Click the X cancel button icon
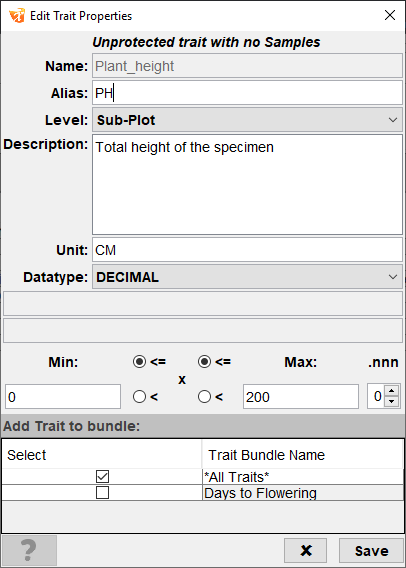 click(306, 551)
